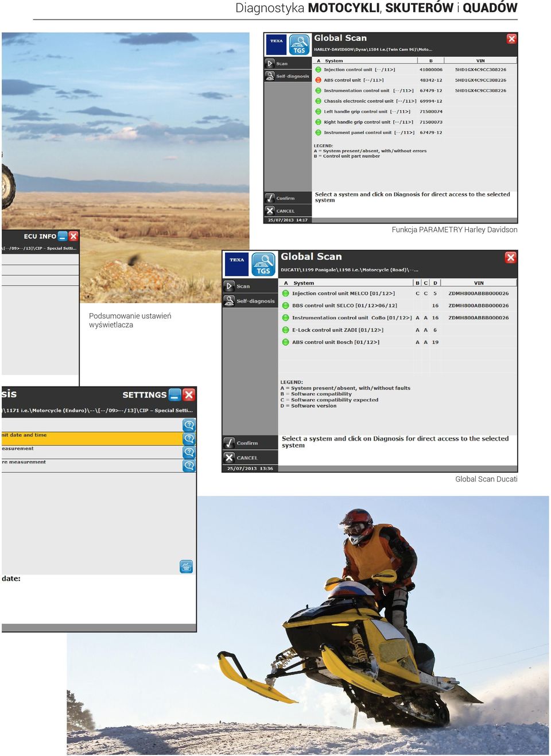551x756 pixels.
Task: Select the "Instrument panel control unit" row
Action: pyautogui.click(x=414, y=132)
